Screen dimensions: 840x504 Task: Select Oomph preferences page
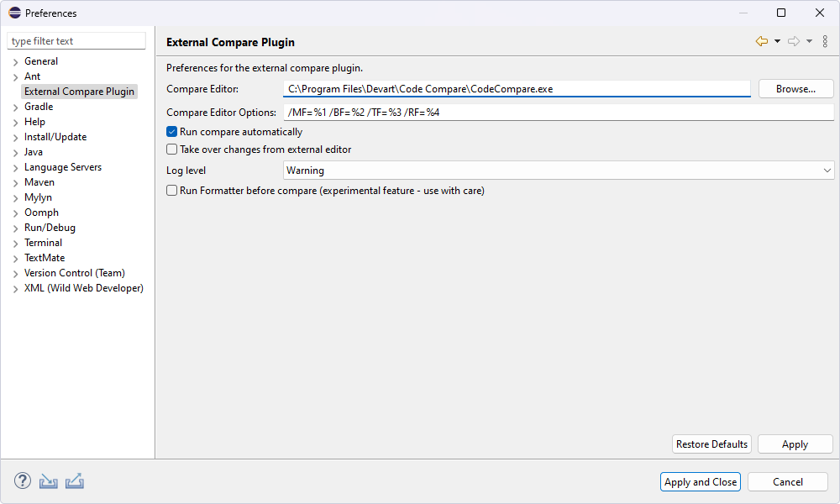pos(41,213)
